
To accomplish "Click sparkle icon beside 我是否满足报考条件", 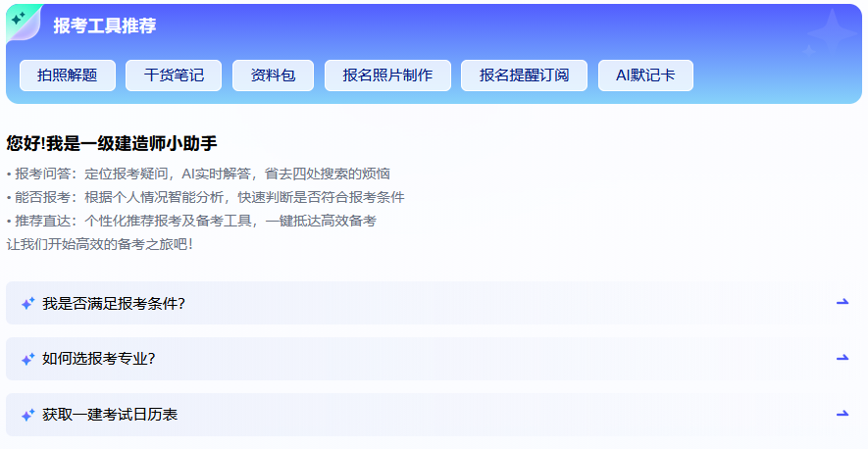I will pyautogui.click(x=27, y=303).
